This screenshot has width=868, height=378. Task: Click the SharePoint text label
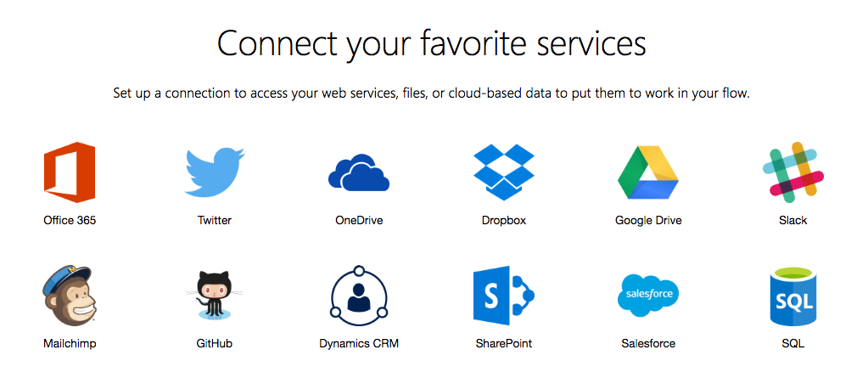pyautogui.click(x=504, y=344)
